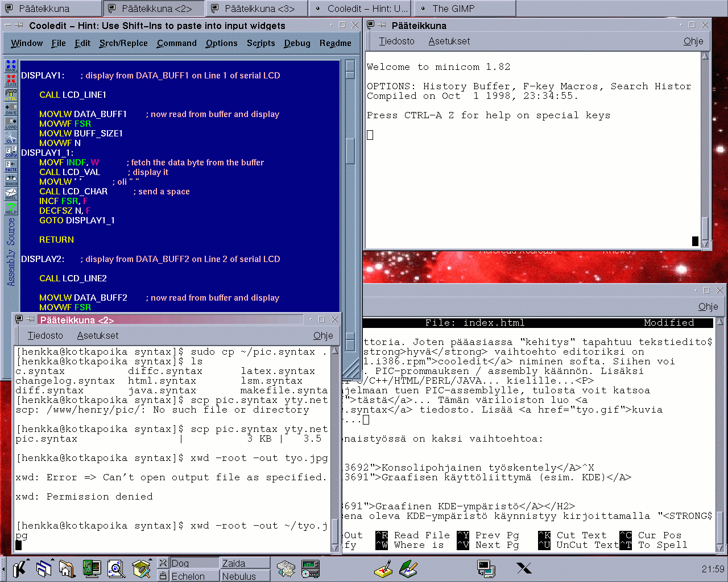Click Cooledit editor vertical scrollbar thumb
Viewport: 728px width, 582px height.
350,151
